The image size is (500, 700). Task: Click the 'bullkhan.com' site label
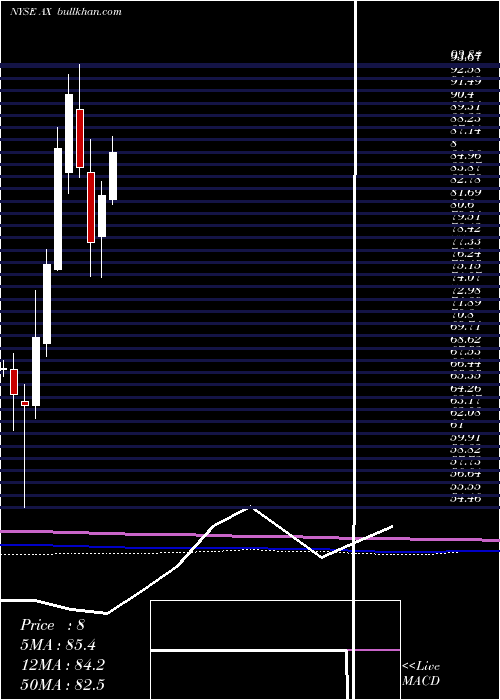pyautogui.click(x=89, y=12)
